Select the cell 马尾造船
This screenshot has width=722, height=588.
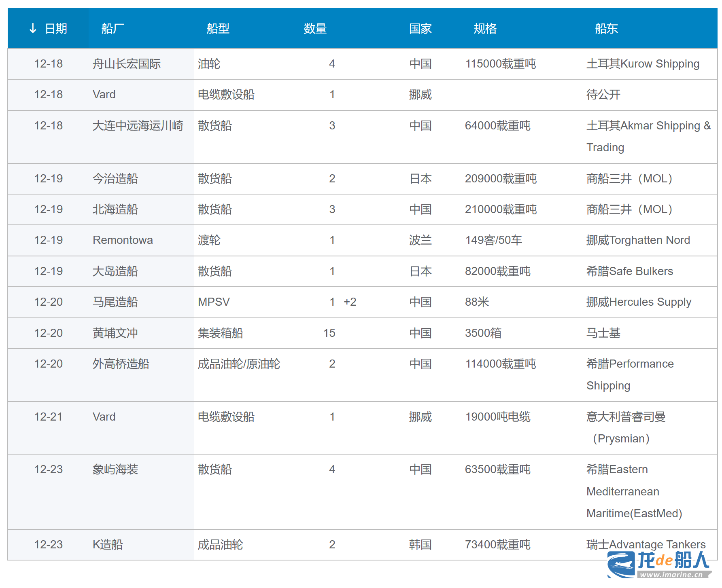click(x=115, y=302)
